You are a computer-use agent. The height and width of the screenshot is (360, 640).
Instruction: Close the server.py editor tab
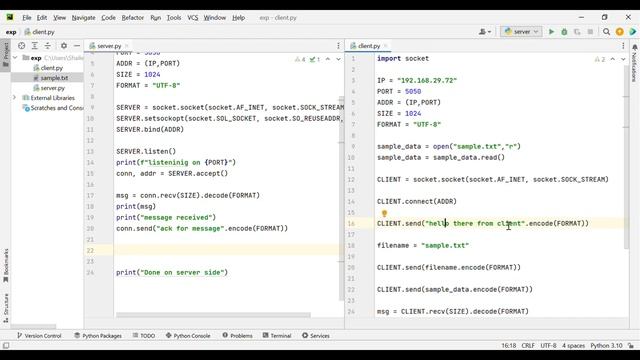(x=127, y=46)
